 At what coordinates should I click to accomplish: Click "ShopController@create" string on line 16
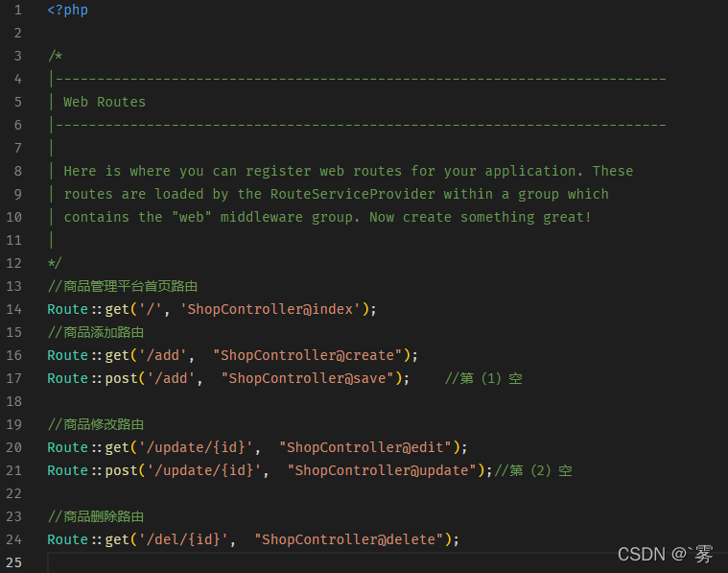click(x=307, y=355)
